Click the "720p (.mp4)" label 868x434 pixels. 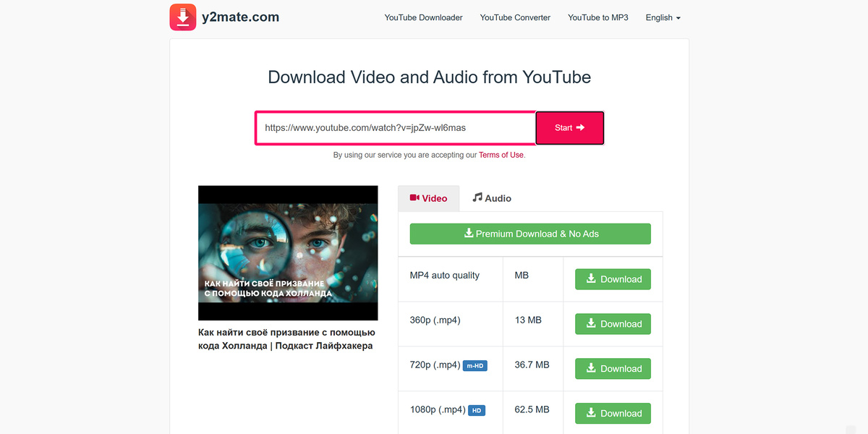(x=435, y=365)
